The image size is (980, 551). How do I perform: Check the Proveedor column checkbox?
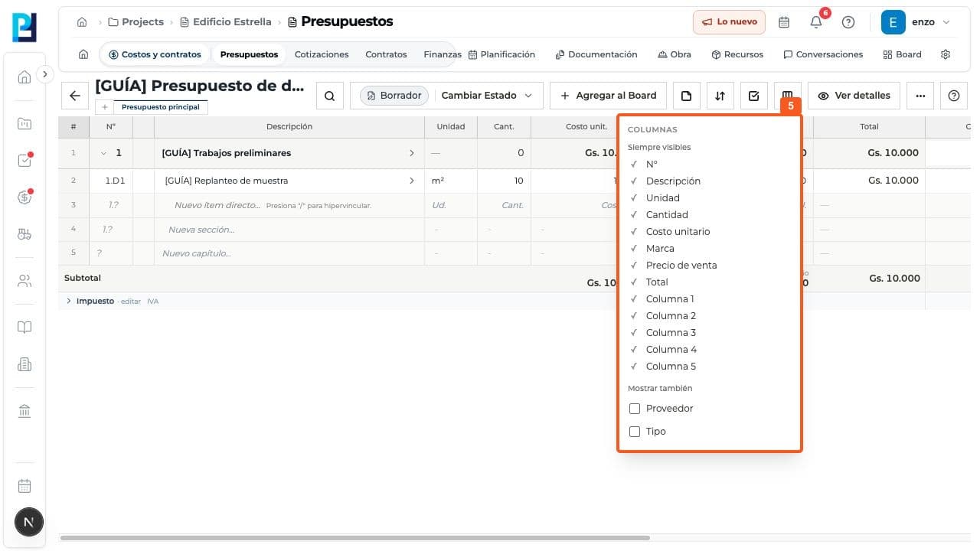(x=635, y=409)
